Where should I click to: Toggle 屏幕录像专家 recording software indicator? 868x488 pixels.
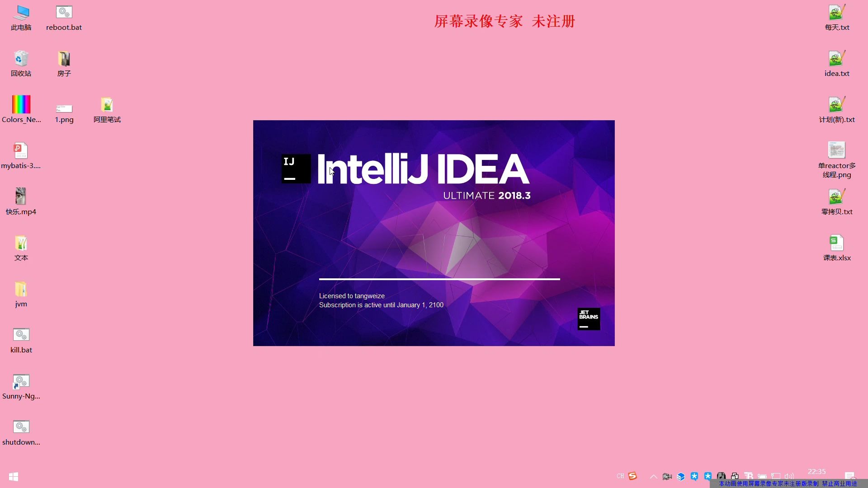point(667,476)
